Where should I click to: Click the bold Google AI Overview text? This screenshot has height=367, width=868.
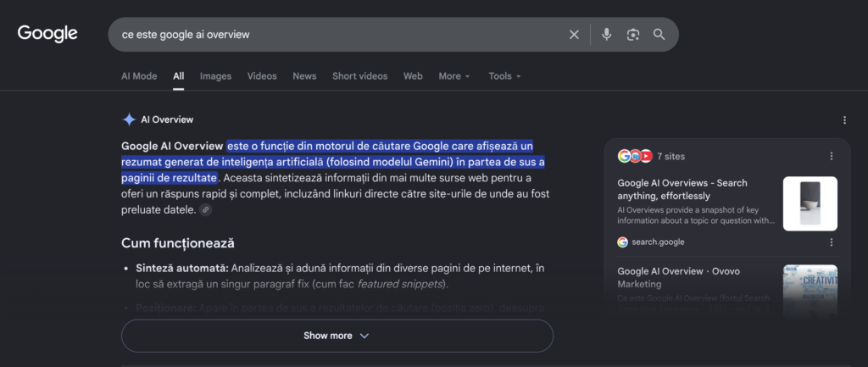point(172,146)
